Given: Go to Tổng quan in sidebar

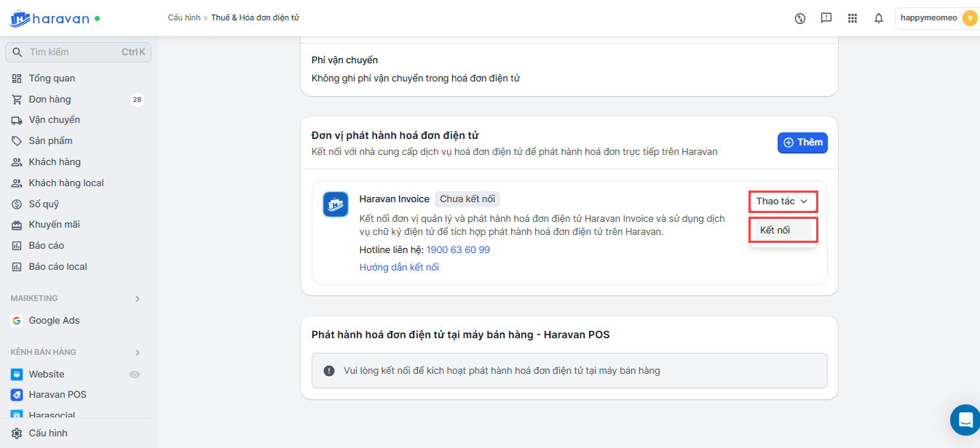Looking at the screenshot, I should [x=52, y=79].
